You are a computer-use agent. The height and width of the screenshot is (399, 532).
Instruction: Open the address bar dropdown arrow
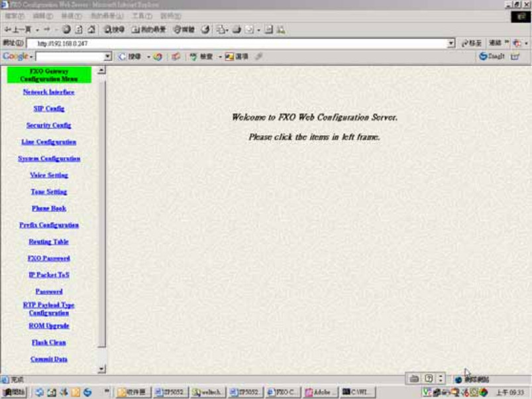tap(451, 43)
